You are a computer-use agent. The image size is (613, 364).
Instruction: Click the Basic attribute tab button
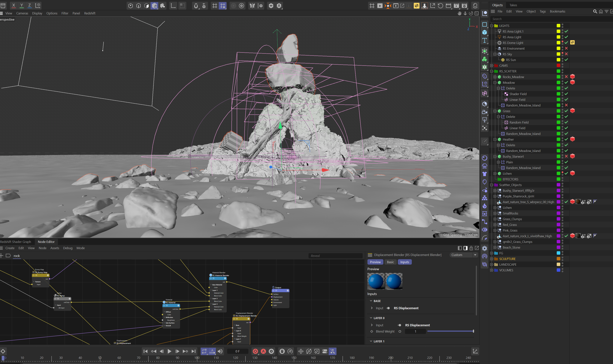(390, 262)
